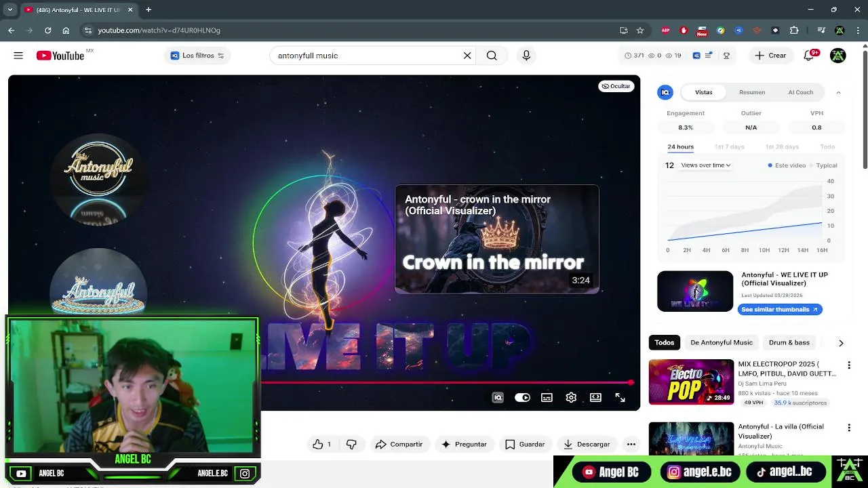The height and width of the screenshot is (488, 868).
Task: Open the Los filtros filter chip
Action: click(x=197, y=56)
